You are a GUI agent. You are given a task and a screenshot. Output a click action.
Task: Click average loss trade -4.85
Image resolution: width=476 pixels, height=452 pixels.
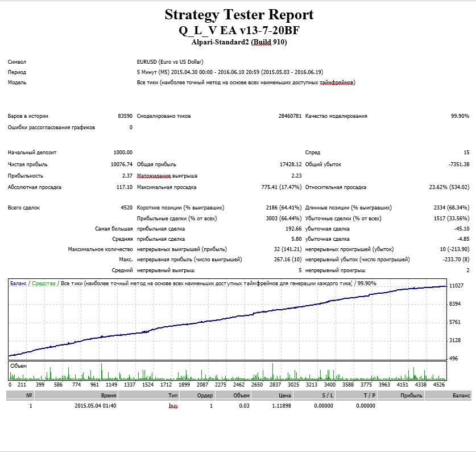[x=463, y=239]
